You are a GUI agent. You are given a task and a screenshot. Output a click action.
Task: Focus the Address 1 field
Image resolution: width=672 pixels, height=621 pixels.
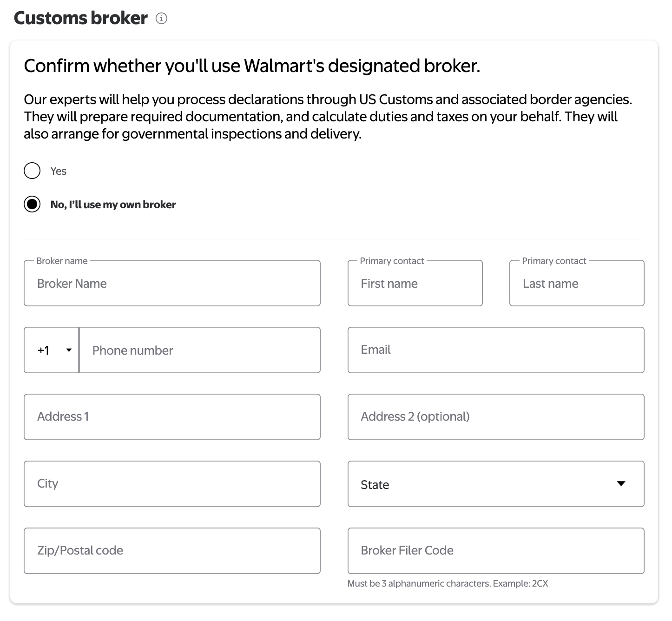click(x=172, y=417)
